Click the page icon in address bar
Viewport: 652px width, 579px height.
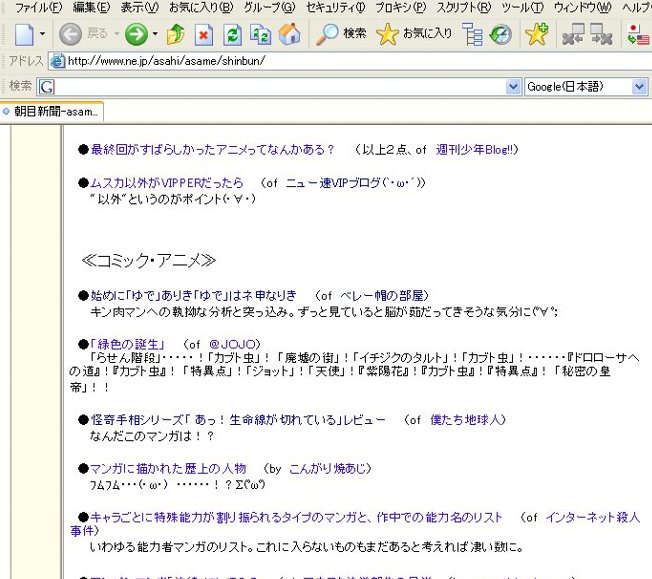tap(57, 61)
